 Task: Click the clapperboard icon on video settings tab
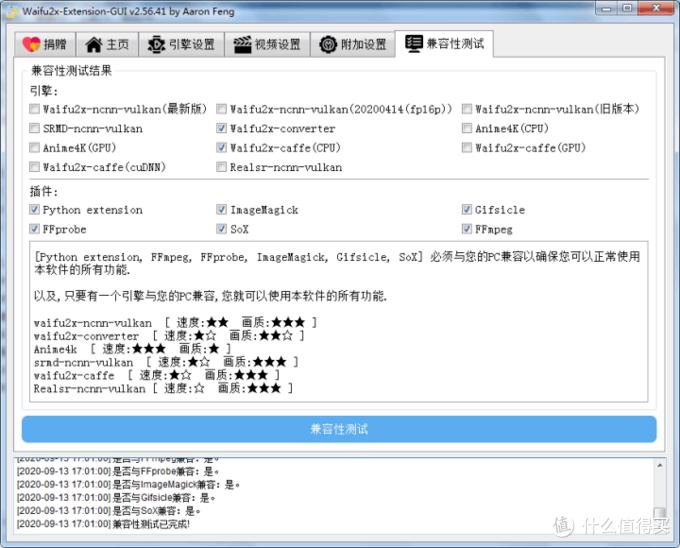pos(242,44)
